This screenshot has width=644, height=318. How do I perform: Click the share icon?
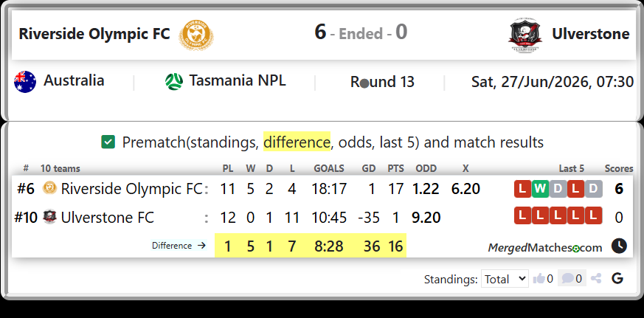(596, 279)
